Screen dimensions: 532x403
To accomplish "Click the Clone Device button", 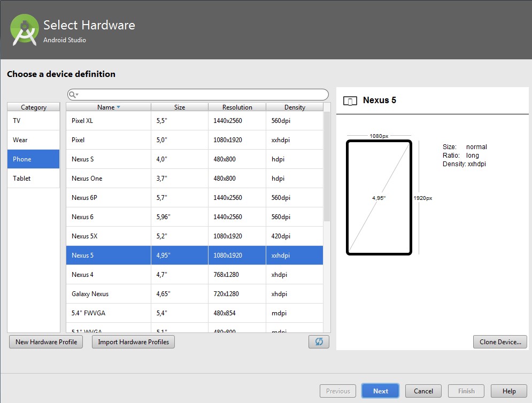I will point(500,342).
